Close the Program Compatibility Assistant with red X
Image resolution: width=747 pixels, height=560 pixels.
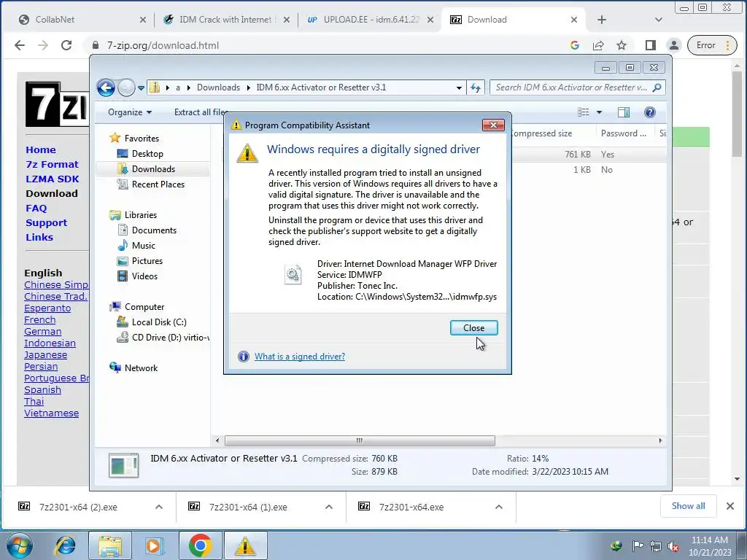pos(493,125)
